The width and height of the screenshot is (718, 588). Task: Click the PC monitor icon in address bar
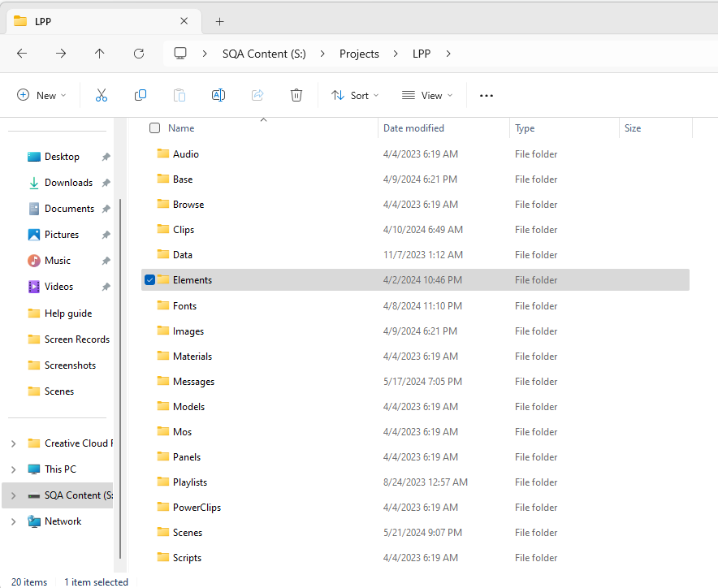click(x=180, y=54)
